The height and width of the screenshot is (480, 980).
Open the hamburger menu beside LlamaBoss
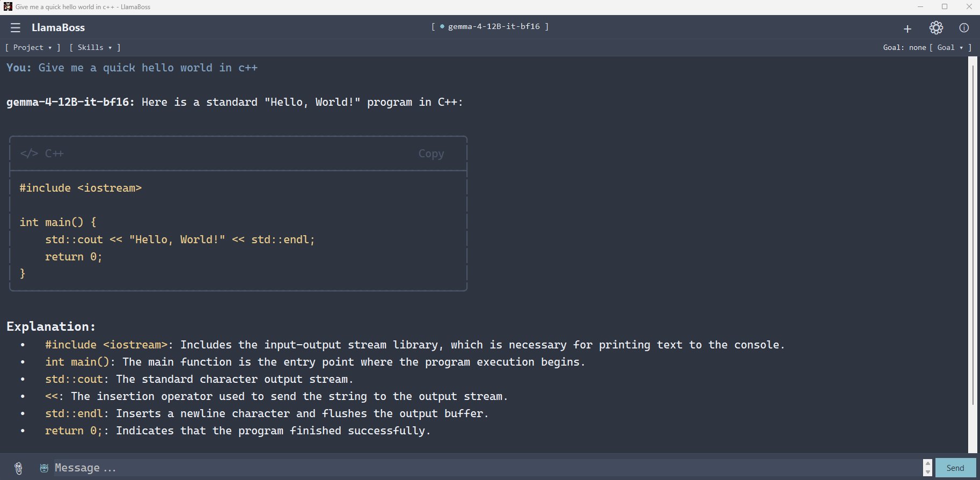[16, 27]
